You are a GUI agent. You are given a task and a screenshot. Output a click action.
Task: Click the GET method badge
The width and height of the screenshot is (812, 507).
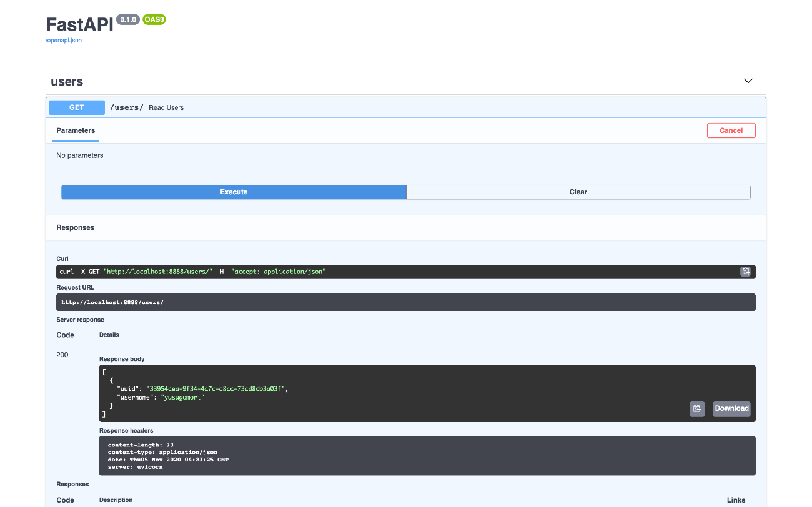[77, 107]
